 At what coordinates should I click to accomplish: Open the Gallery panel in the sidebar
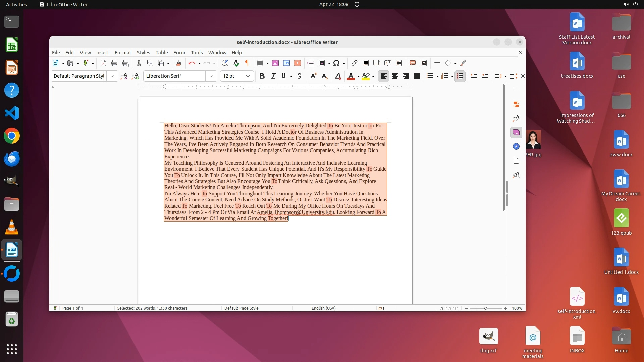point(516,132)
